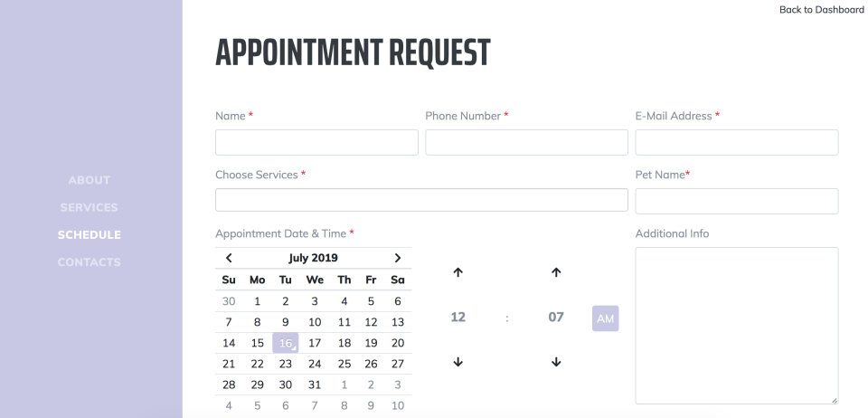The image size is (868, 418).
Task: Decrease the hour with down arrow
Action: pos(458,362)
